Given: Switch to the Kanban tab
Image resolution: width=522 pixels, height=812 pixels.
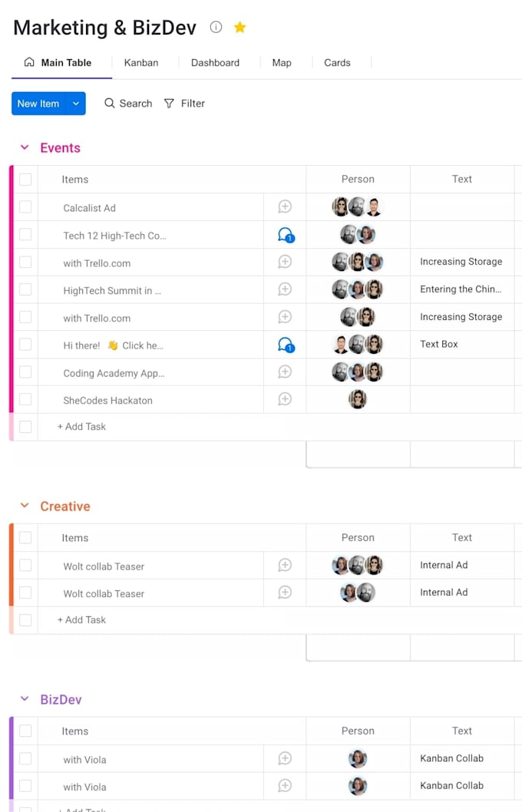Looking at the screenshot, I should coord(140,63).
